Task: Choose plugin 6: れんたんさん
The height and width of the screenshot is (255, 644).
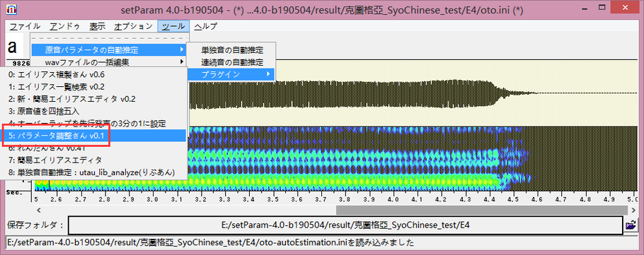Action: coord(93,148)
